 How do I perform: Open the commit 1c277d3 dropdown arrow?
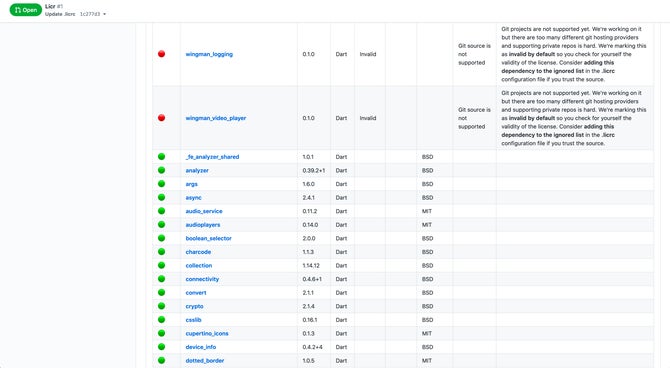(105, 14)
